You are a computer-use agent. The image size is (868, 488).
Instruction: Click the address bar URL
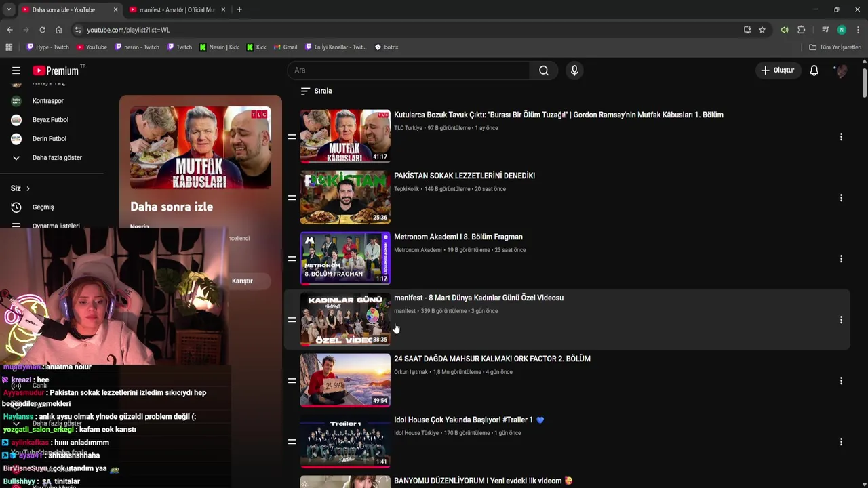128,30
